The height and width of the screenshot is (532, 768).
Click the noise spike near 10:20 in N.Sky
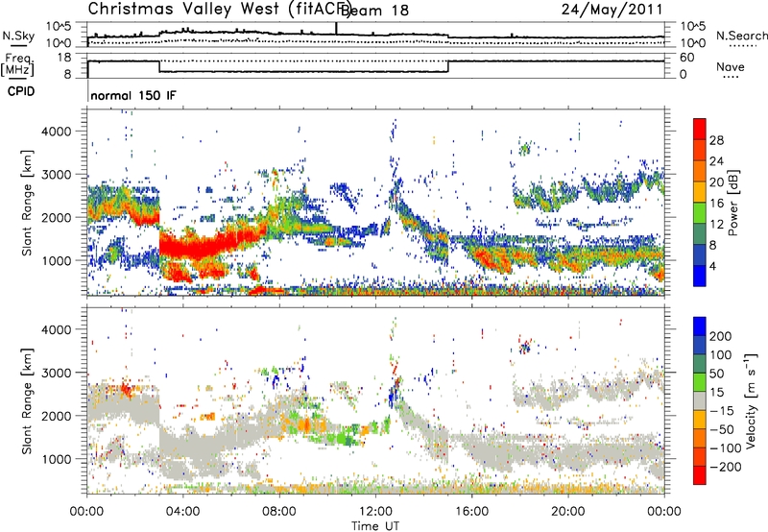(x=337, y=29)
